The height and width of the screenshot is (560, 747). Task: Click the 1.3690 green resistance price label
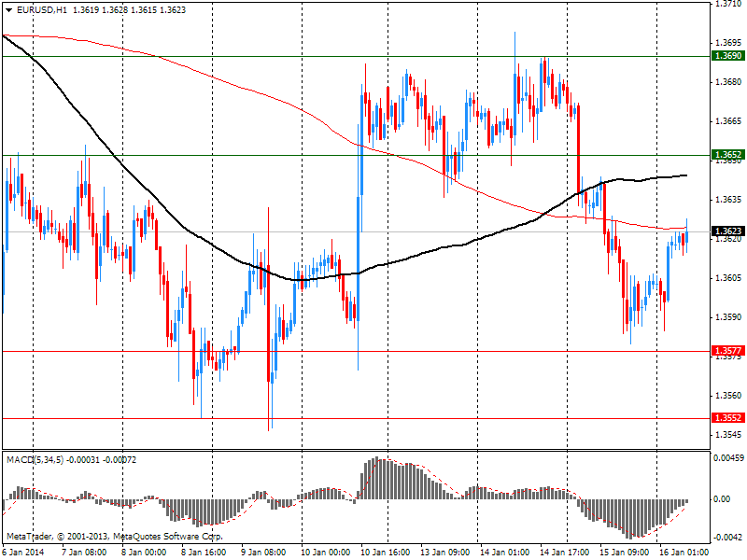coord(727,56)
